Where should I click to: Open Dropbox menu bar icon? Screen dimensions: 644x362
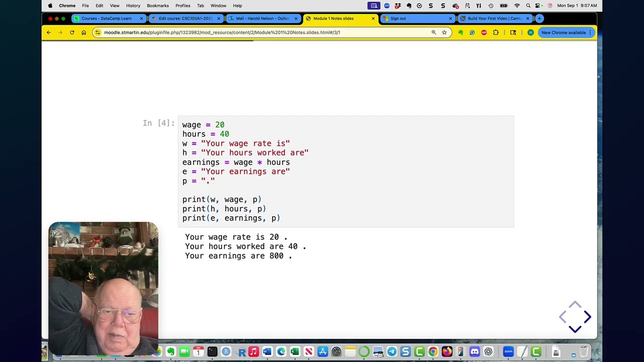click(398, 6)
